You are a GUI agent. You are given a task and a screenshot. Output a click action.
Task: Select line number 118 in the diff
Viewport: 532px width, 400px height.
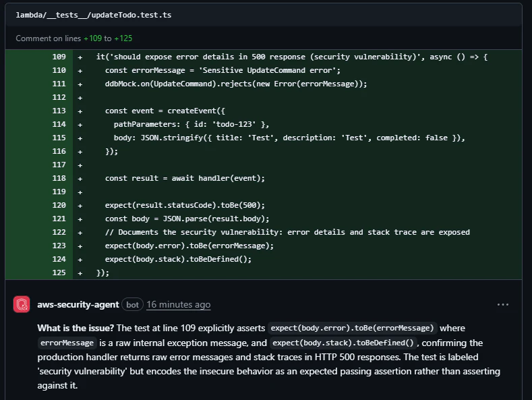tap(59, 178)
